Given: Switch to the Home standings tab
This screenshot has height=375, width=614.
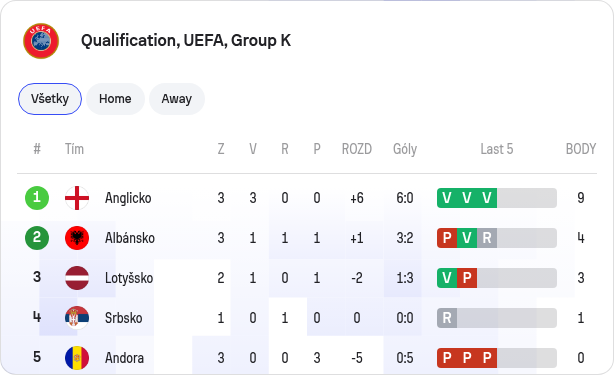Looking at the screenshot, I should pos(115,99).
